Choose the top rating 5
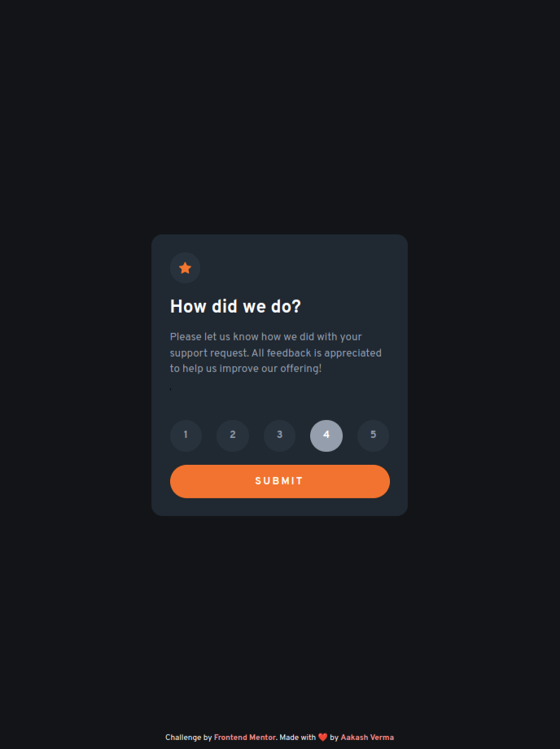This screenshot has height=749, width=560. tap(374, 436)
